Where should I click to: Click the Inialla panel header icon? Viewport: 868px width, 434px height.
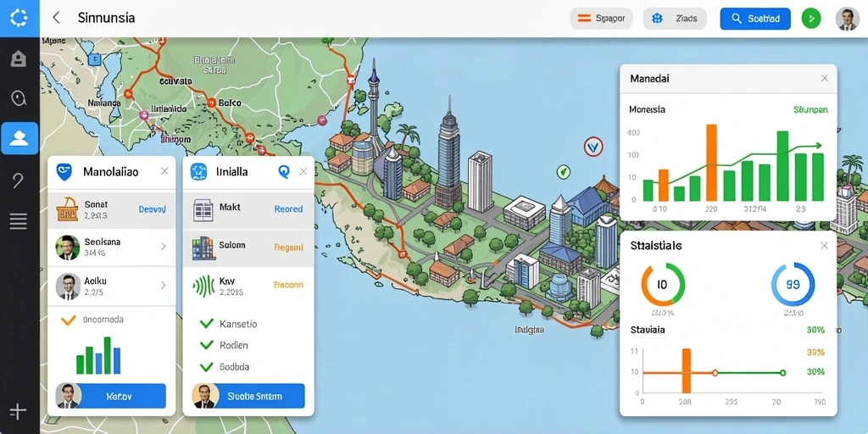point(198,172)
